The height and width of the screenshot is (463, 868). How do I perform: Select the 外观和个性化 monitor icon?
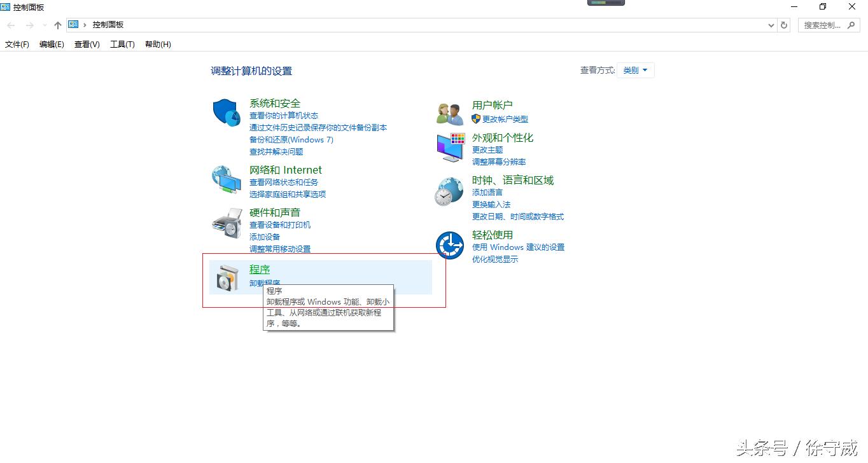pyautogui.click(x=449, y=146)
